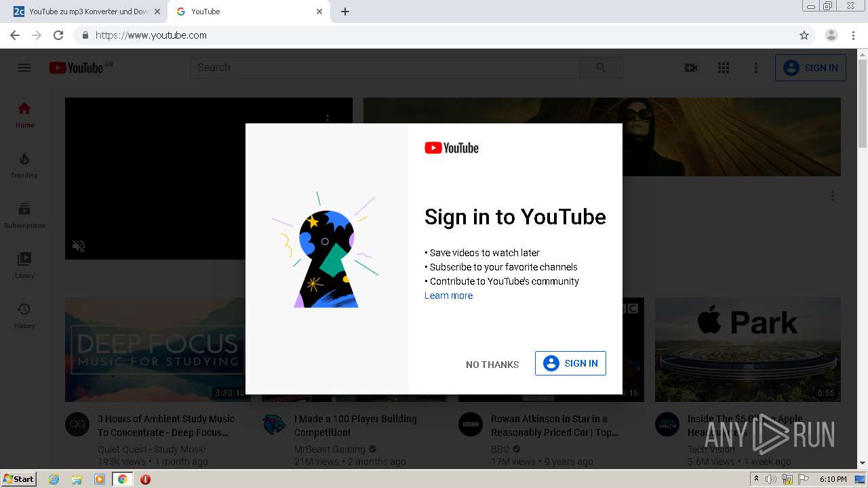Screen dimensions: 868x488
Task: Open the media player taskbar icon
Action: click(100, 479)
